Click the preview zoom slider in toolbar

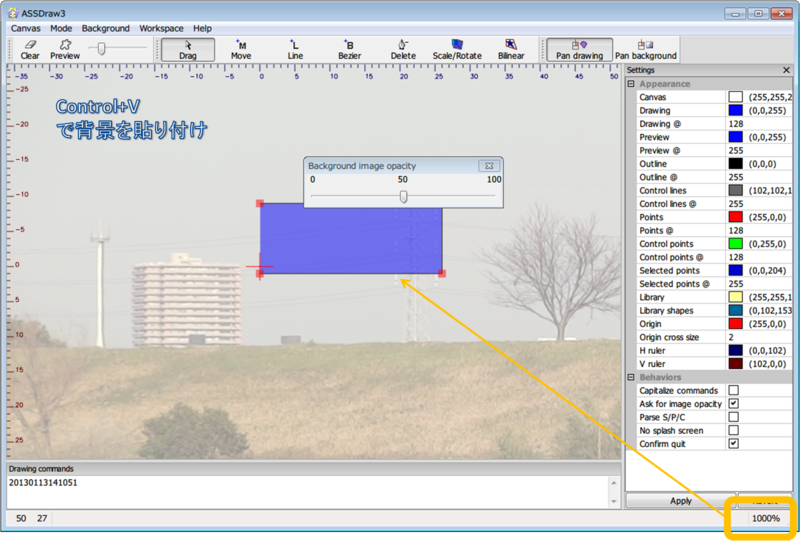pyautogui.click(x=102, y=48)
